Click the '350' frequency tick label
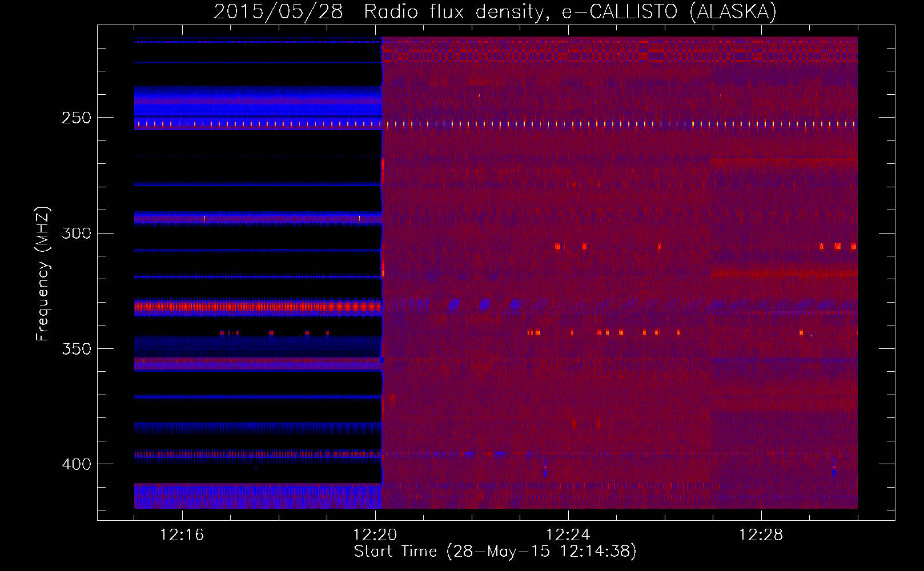The width and height of the screenshot is (924, 571). [77, 348]
